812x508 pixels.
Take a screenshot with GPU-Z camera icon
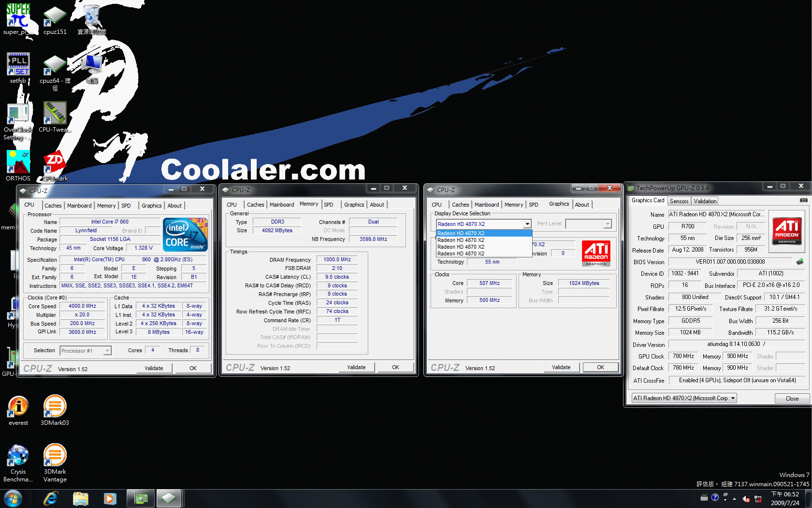click(804, 200)
